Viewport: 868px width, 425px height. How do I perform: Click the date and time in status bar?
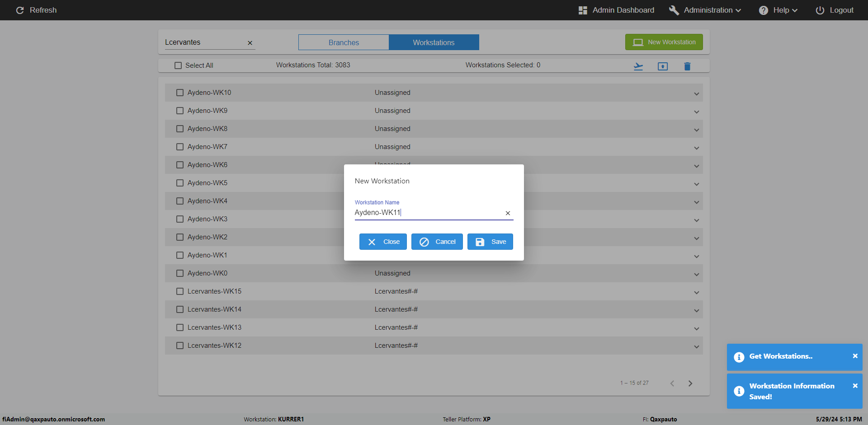[839, 419]
